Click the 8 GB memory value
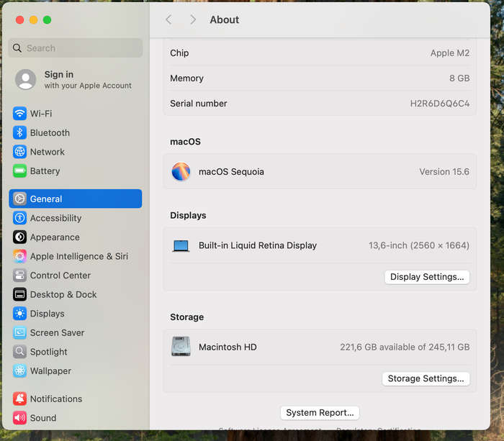This screenshot has width=504, height=441. (x=459, y=78)
